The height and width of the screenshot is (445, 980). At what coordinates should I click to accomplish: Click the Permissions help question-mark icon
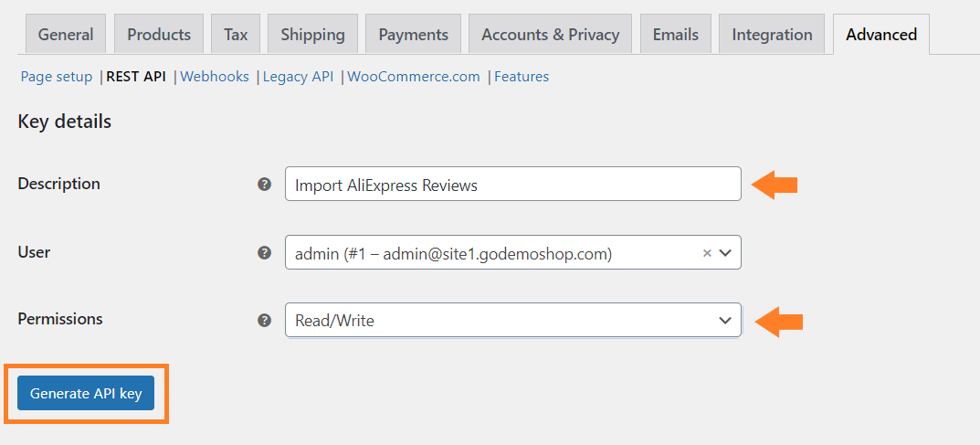click(265, 320)
